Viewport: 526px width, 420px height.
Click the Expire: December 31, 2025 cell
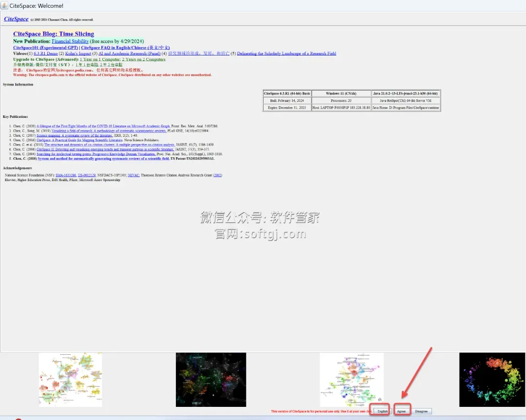click(287, 108)
